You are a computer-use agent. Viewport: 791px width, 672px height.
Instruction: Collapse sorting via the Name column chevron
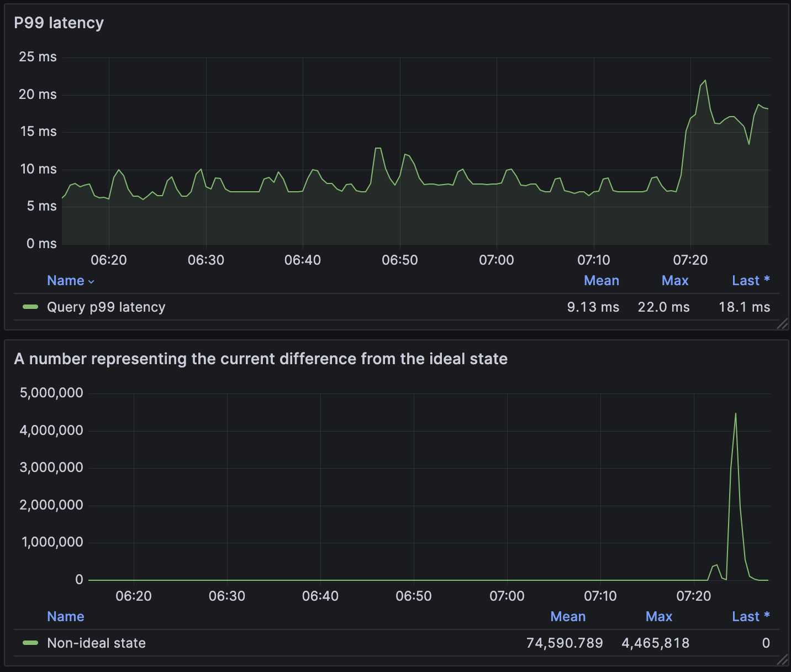point(91,281)
